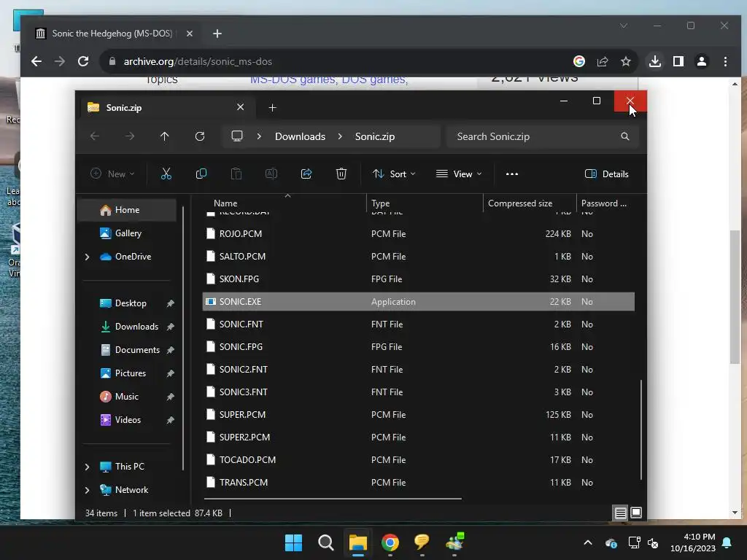The height and width of the screenshot is (560, 747).
Task: Open Windows Start menu on taskbar
Action: pos(293,542)
